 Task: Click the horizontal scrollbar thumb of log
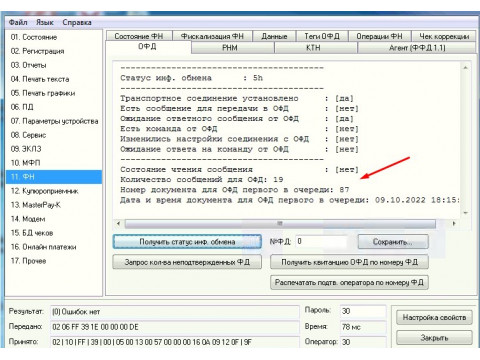(x=280, y=224)
